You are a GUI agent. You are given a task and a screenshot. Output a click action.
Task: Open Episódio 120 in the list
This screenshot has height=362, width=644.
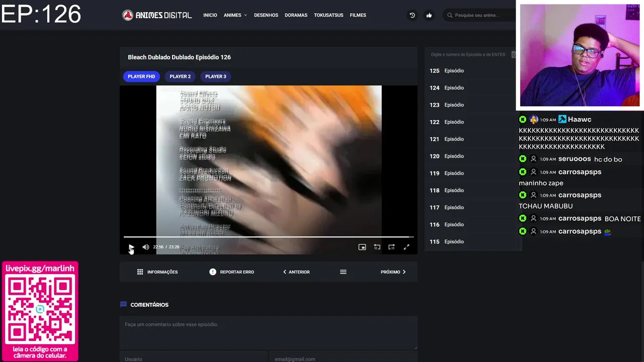[472, 156]
